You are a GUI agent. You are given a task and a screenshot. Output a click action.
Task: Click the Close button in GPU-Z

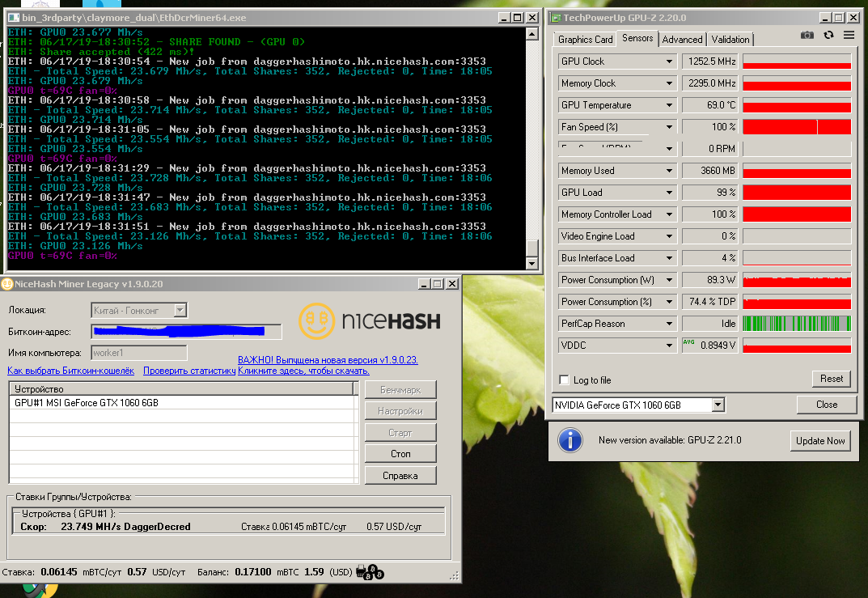(x=827, y=405)
